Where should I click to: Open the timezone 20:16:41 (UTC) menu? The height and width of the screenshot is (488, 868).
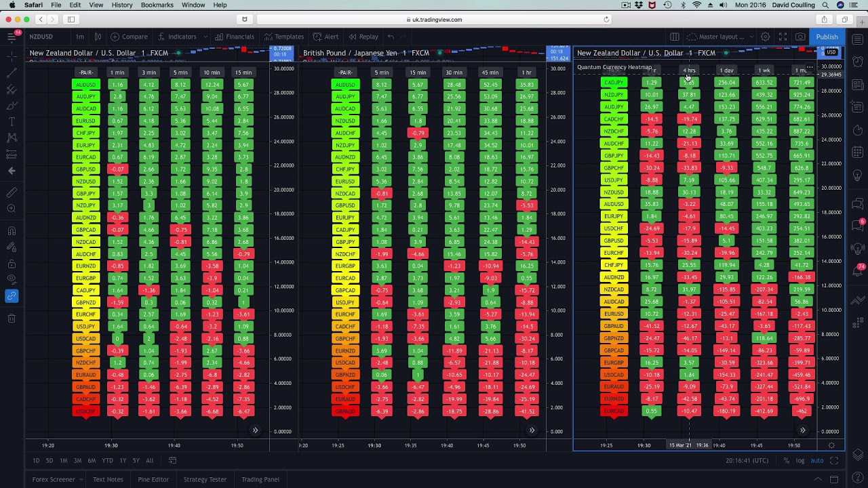coord(747,460)
